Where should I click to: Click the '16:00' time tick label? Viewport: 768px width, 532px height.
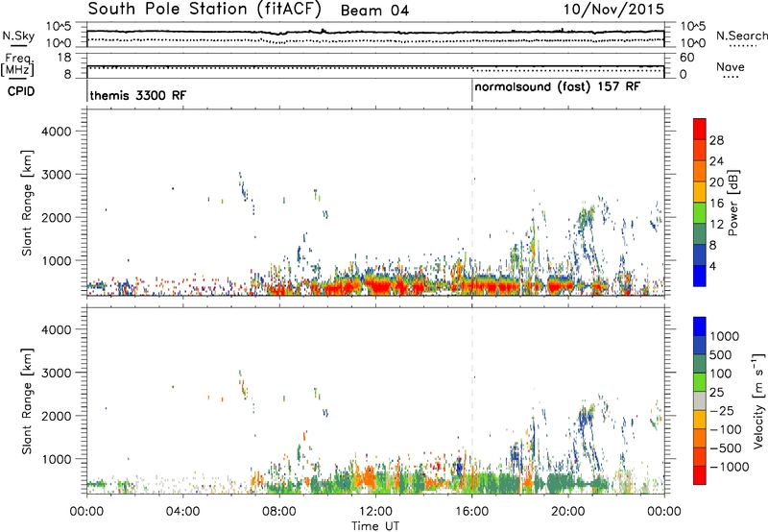[x=471, y=512]
